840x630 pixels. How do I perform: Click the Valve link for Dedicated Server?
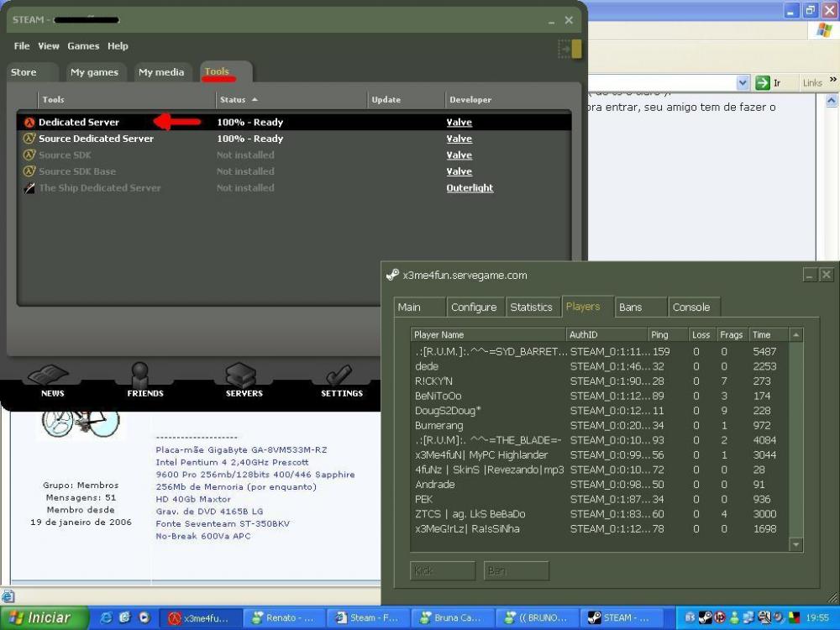point(459,123)
